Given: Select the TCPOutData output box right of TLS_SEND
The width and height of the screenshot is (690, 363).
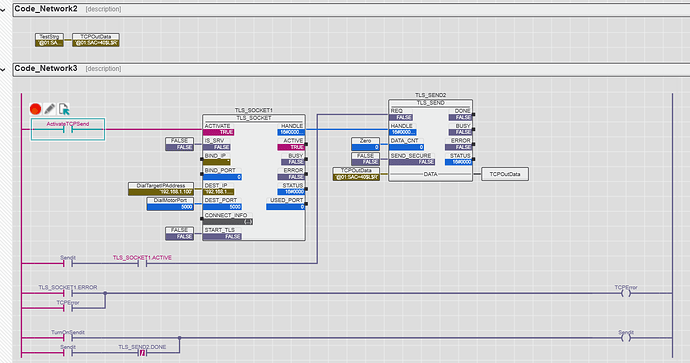Looking at the screenshot, I should 505,174.
